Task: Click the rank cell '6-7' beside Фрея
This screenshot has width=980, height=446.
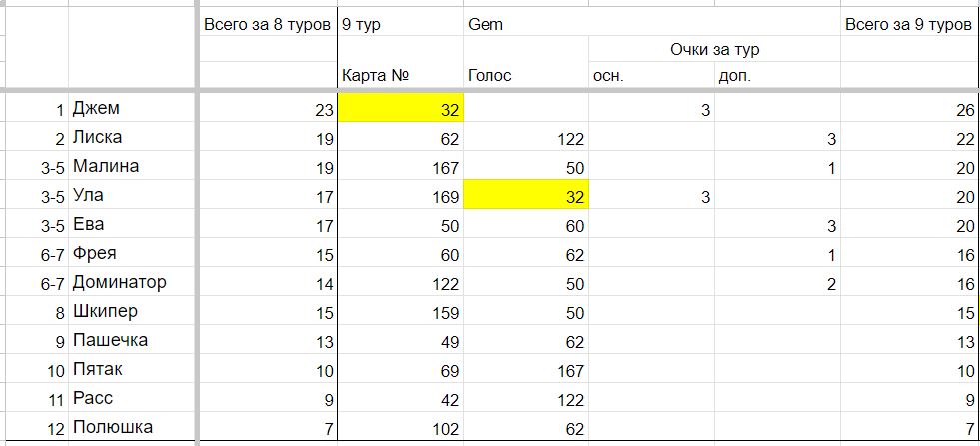Action: pyautogui.click(x=37, y=253)
